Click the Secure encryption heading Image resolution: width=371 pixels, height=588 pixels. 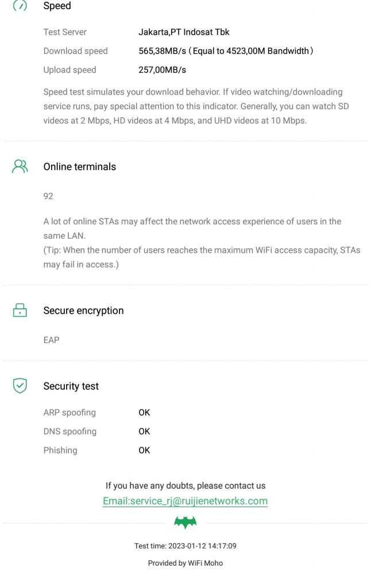83,311
